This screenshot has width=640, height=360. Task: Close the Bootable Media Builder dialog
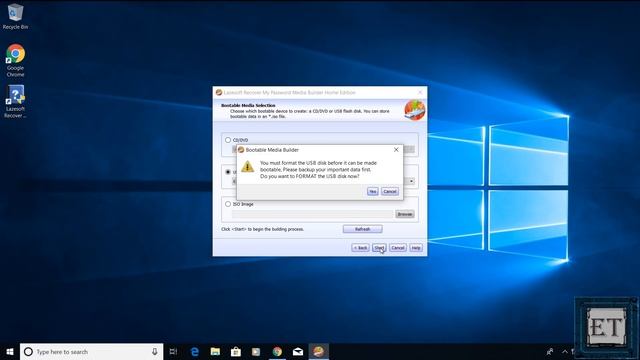pyautogui.click(x=396, y=150)
